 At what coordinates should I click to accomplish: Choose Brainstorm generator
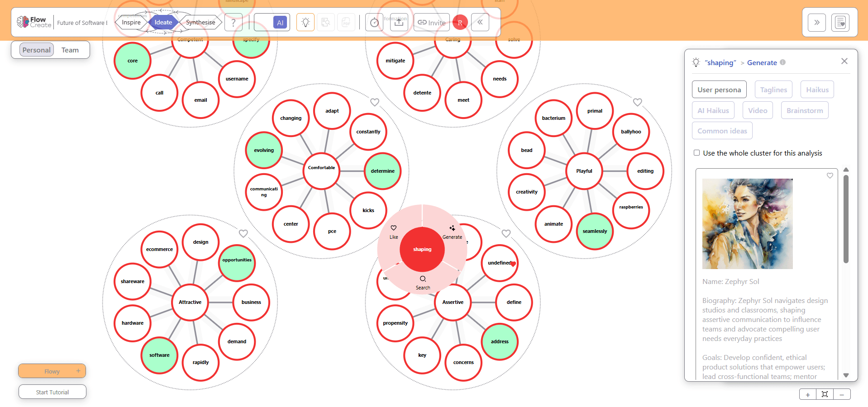click(805, 110)
